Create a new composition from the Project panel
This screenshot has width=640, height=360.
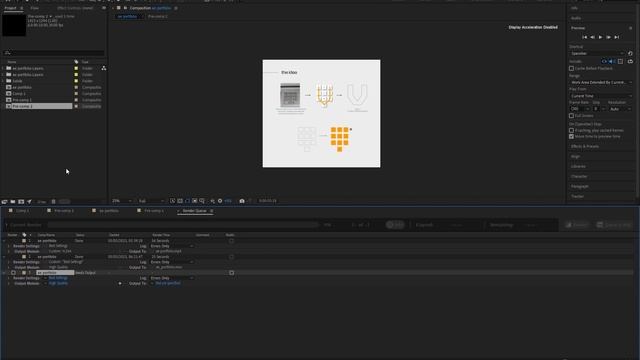pos(21,202)
